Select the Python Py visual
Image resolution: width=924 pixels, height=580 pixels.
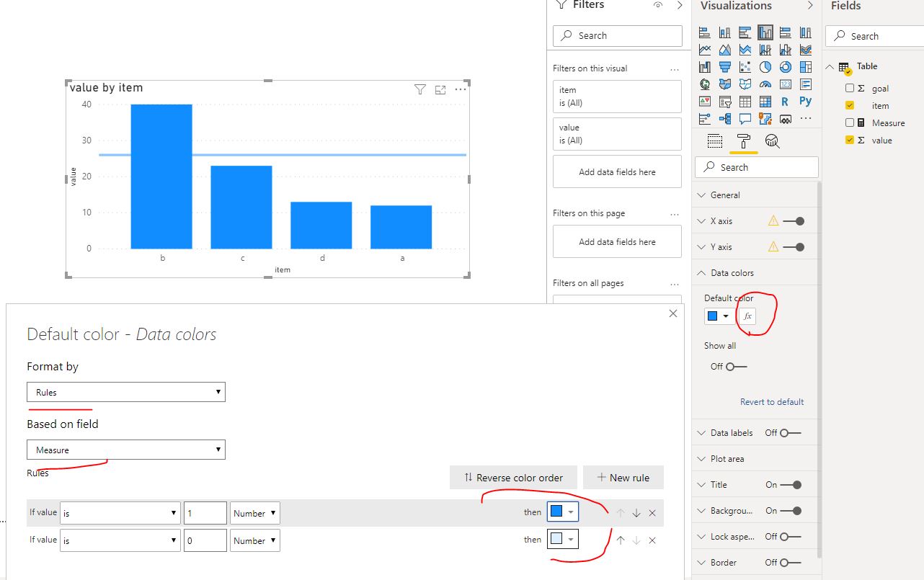tap(806, 101)
